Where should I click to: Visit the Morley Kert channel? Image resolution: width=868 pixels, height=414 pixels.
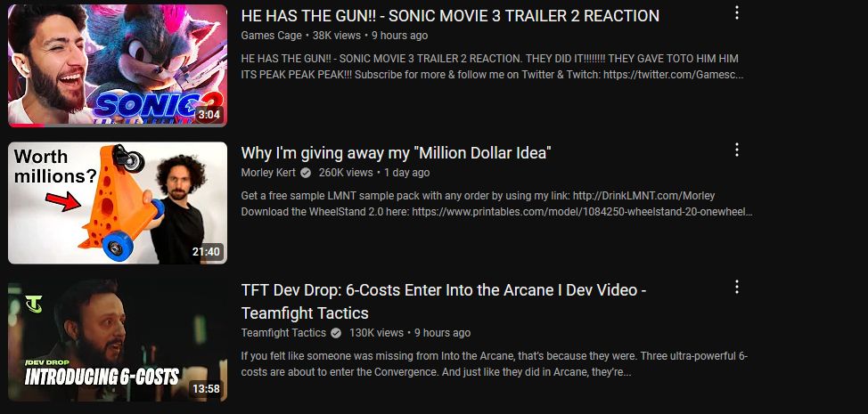tap(268, 173)
